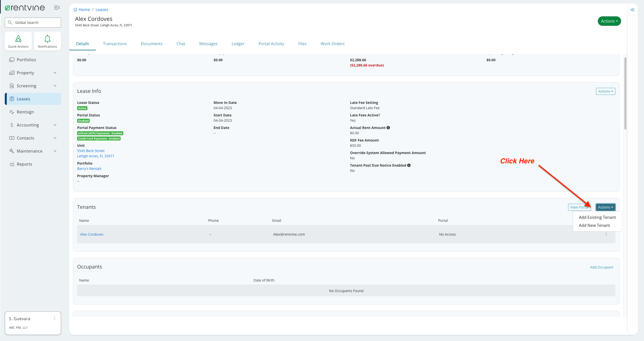The image size is (644, 341).
Task: Open the Reports section
Action: point(24,164)
